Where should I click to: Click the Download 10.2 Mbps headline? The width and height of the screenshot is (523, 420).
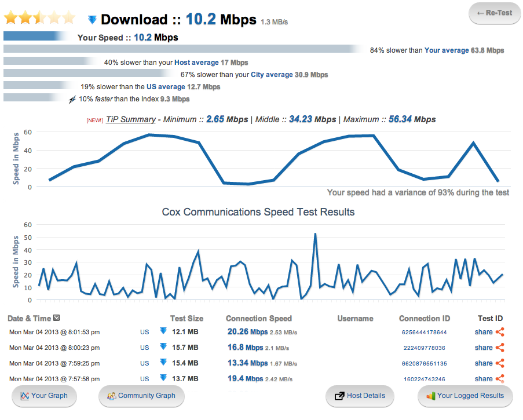(x=178, y=19)
